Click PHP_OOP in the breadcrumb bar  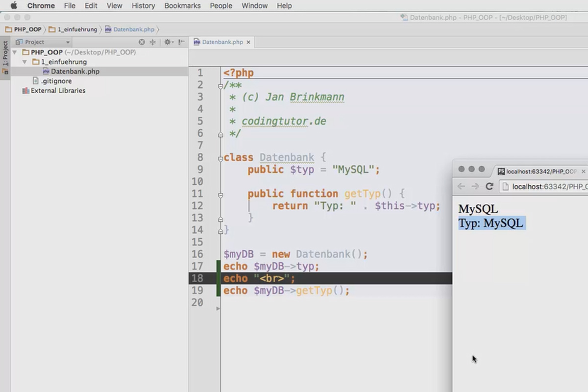coord(23,29)
